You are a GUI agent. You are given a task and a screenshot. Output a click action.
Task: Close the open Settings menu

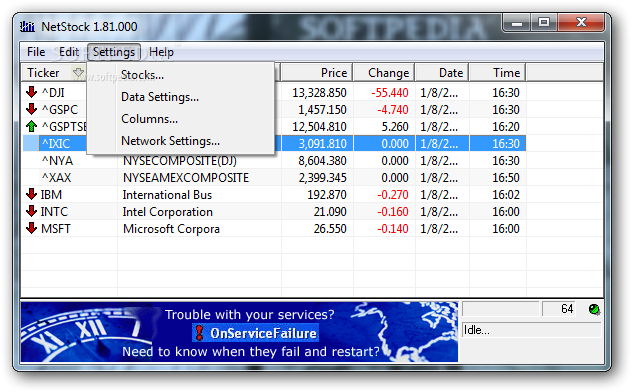click(x=114, y=52)
